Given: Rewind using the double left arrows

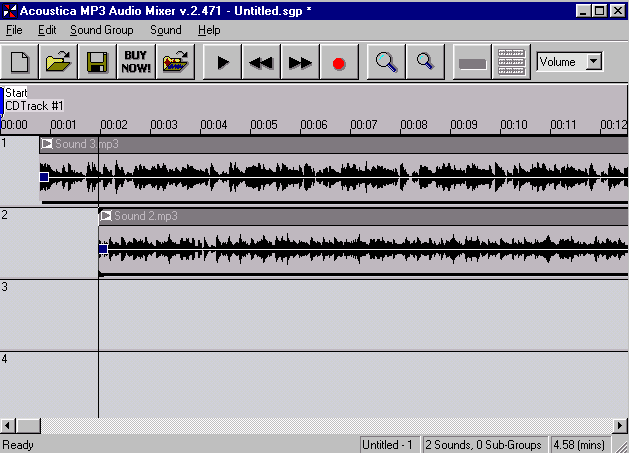Looking at the screenshot, I should click(261, 62).
